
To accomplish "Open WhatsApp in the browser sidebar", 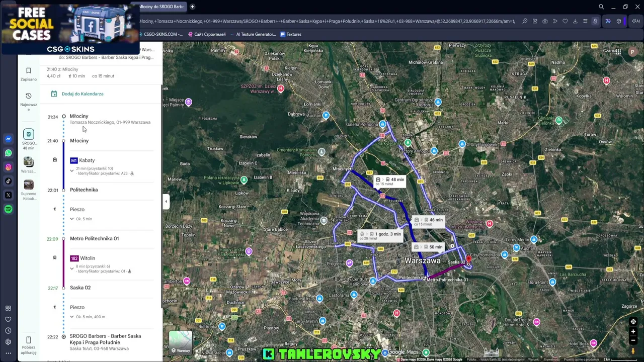I will (x=8, y=153).
